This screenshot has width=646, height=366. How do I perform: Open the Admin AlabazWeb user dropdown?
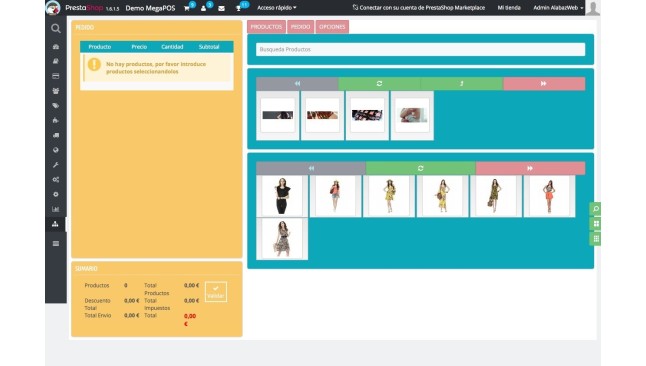tap(558, 8)
